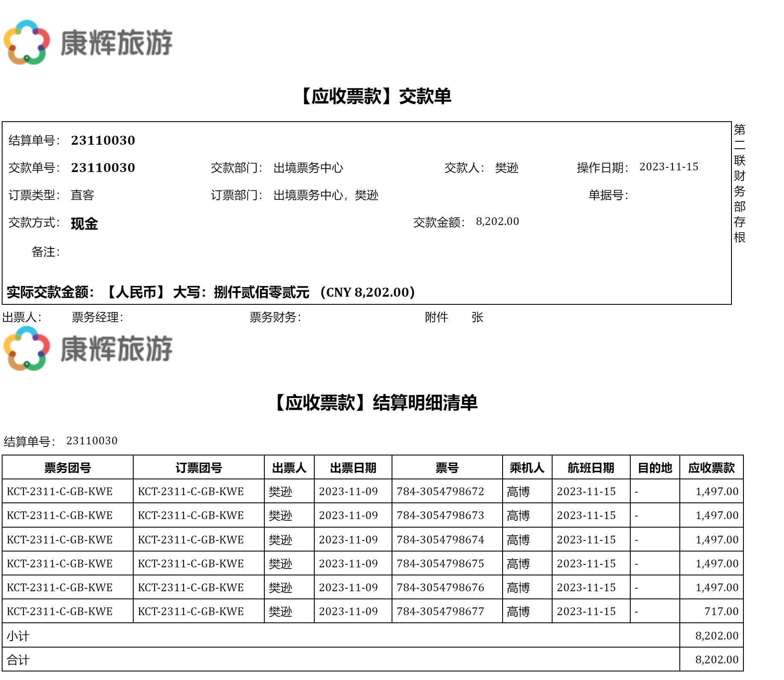The image size is (784, 680).
Task: Click the 717.00 amount cell
Action: [x=721, y=612]
